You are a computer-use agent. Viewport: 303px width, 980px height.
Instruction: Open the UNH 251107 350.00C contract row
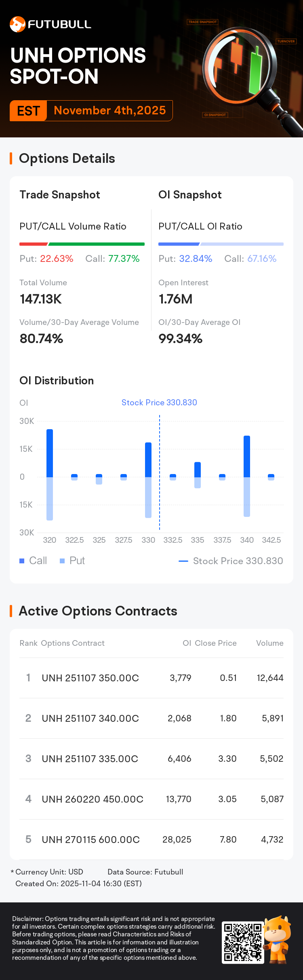tap(151, 678)
